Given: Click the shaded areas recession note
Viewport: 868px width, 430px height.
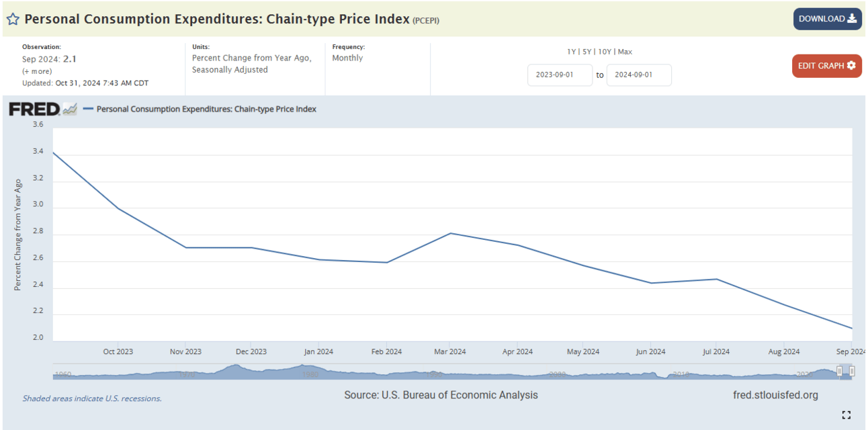Looking at the screenshot, I should 92,398.
